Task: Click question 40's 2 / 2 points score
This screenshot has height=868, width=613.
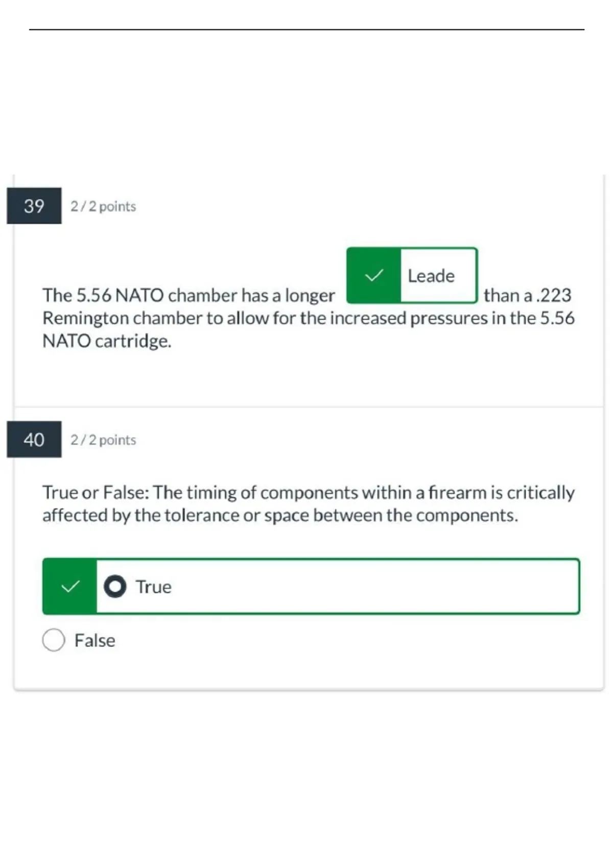Action: (x=103, y=440)
